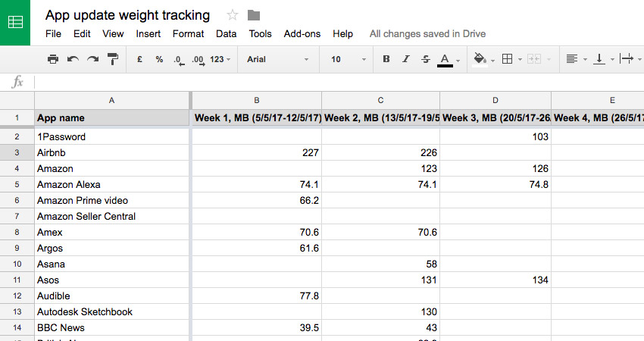Open vertical align options
This screenshot has width=644, height=341.
coord(599,59)
